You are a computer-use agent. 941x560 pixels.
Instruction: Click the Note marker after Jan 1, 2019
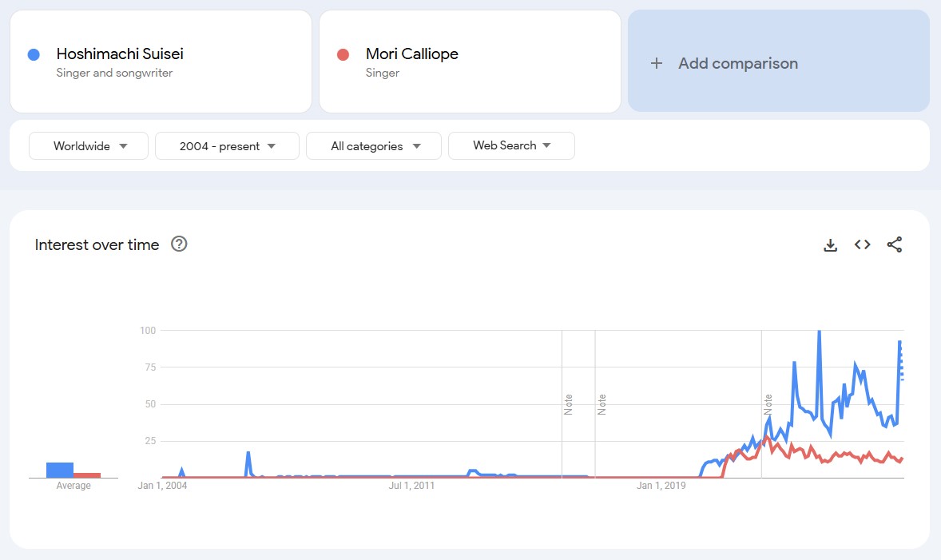[768, 404]
